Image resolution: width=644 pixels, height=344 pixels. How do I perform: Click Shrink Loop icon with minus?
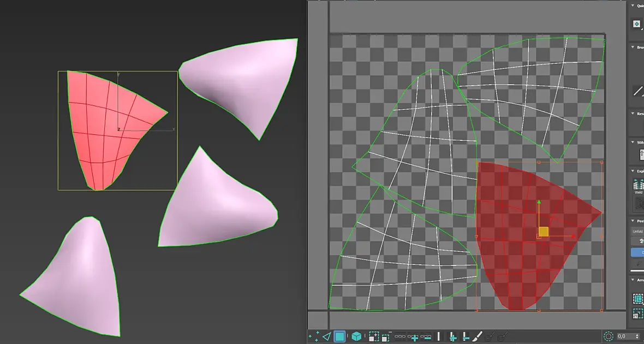pyautogui.click(x=426, y=337)
